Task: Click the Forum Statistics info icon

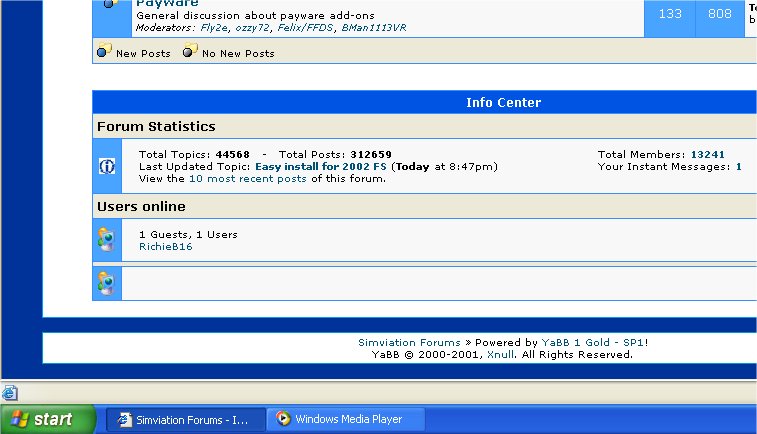Action: coord(107,166)
